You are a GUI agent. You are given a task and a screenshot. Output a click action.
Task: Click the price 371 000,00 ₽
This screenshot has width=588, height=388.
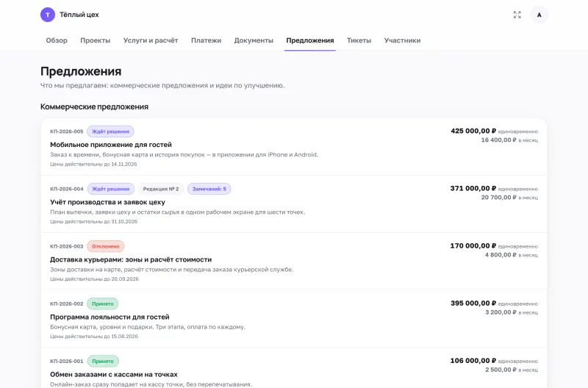click(473, 188)
